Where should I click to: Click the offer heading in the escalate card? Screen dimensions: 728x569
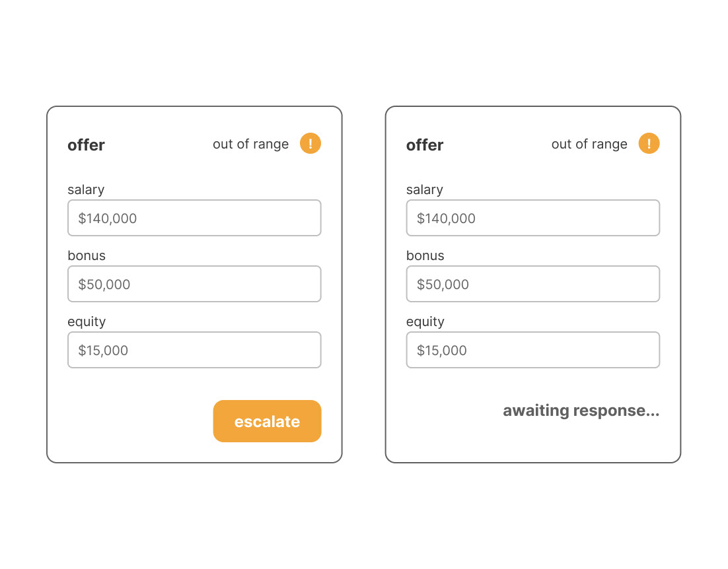click(x=87, y=145)
